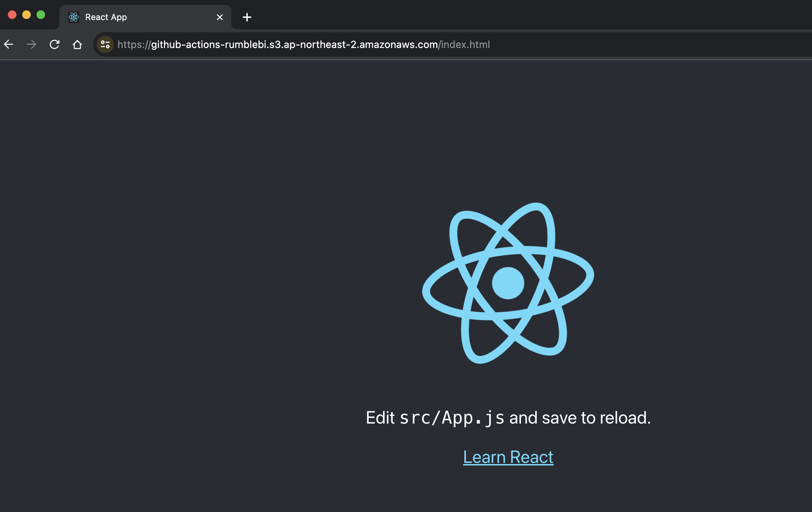
Task: Open the Learn React link
Action: tap(508, 457)
